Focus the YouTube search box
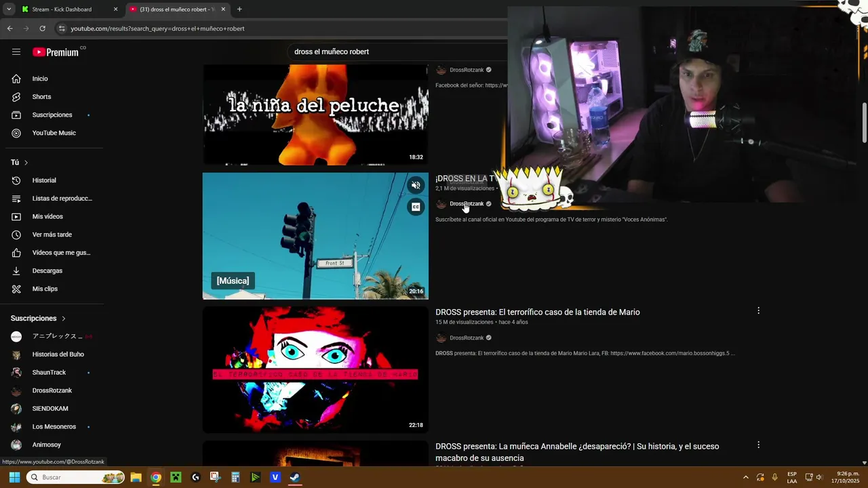The height and width of the screenshot is (488, 868). coord(397,52)
